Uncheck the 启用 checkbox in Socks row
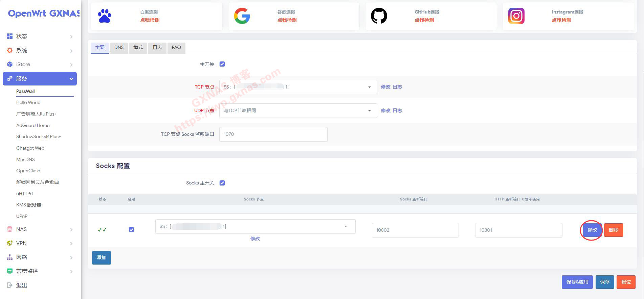This screenshot has width=644, height=299. coord(132,230)
